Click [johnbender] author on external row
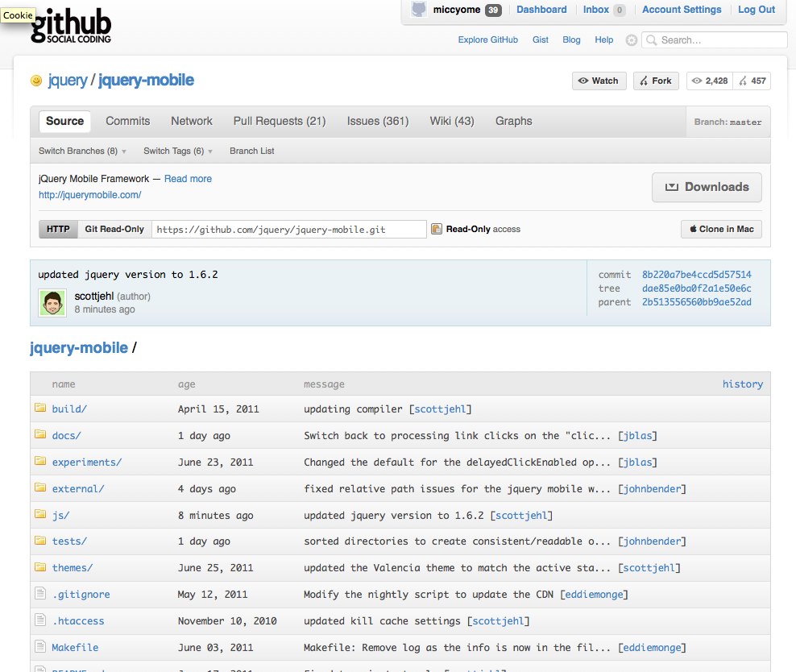 (652, 489)
